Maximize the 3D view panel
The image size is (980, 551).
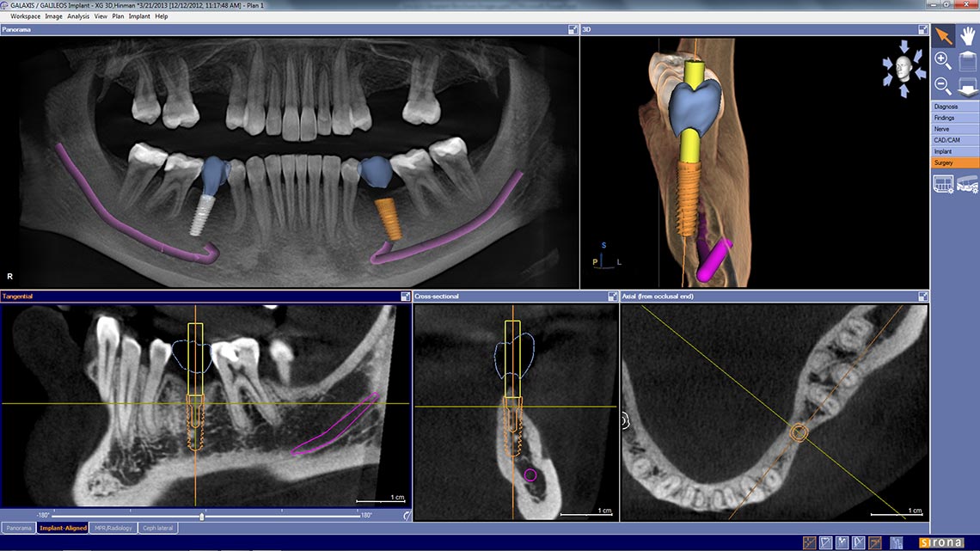point(923,29)
